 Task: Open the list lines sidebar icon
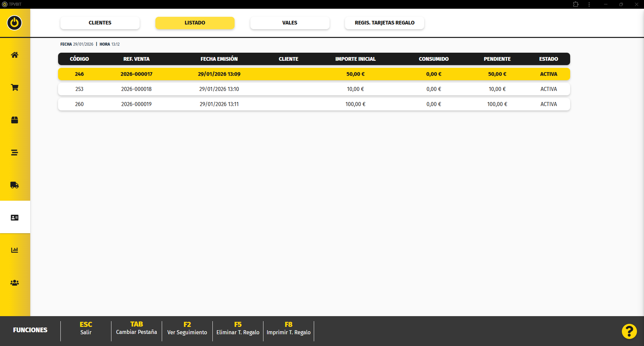pyautogui.click(x=14, y=153)
